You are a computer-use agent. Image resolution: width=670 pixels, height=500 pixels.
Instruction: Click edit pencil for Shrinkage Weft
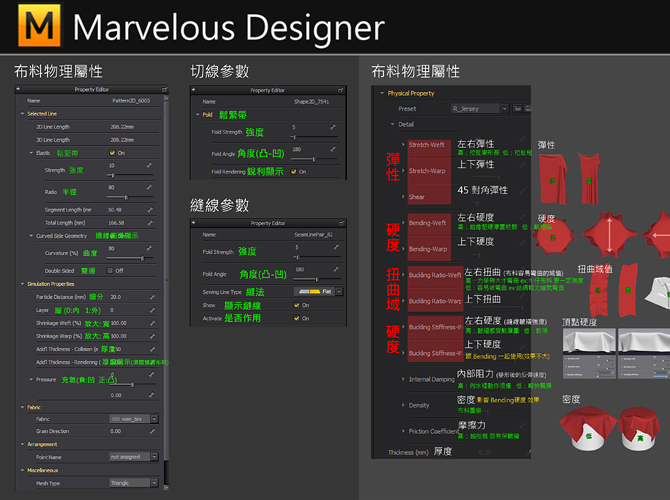[152, 323]
